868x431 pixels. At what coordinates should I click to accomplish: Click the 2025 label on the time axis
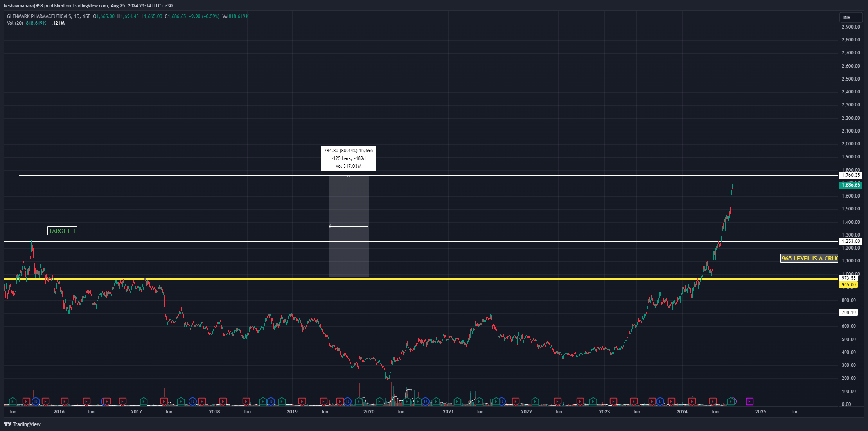tap(760, 412)
